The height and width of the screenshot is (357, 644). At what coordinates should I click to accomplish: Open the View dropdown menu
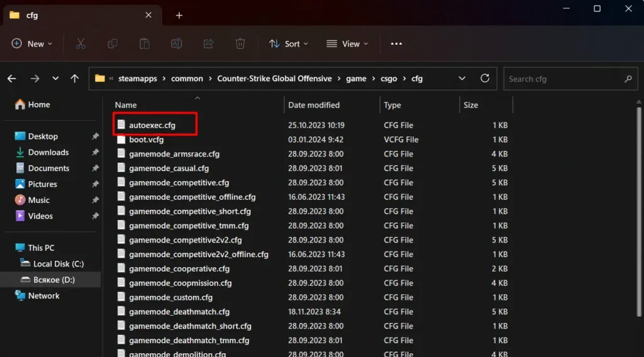pos(347,43)
